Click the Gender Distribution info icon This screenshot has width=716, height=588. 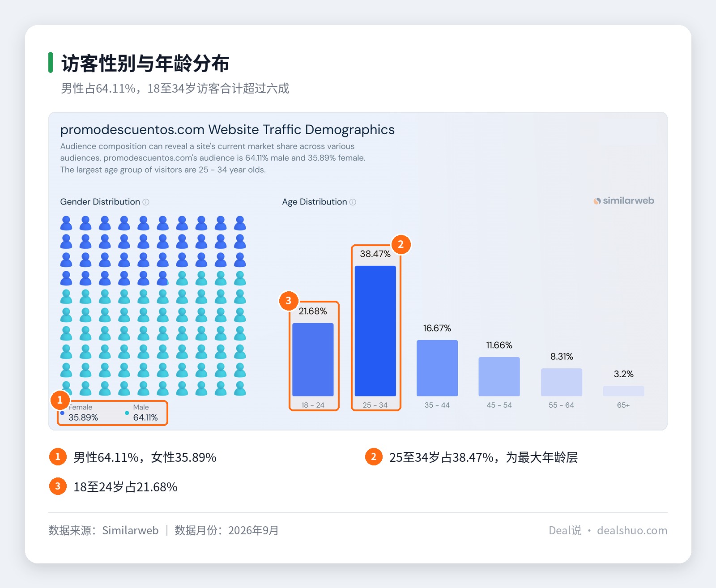(146, 202)
